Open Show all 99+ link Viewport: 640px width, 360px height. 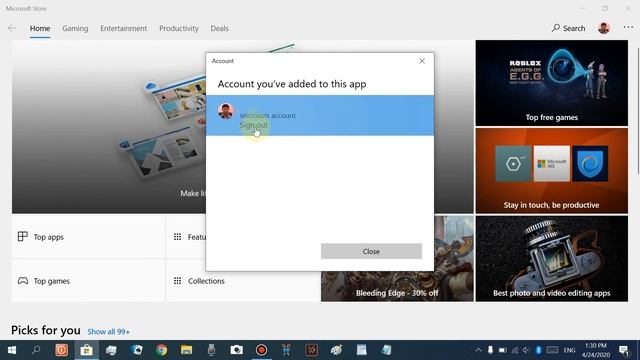[x=109, y=332]
